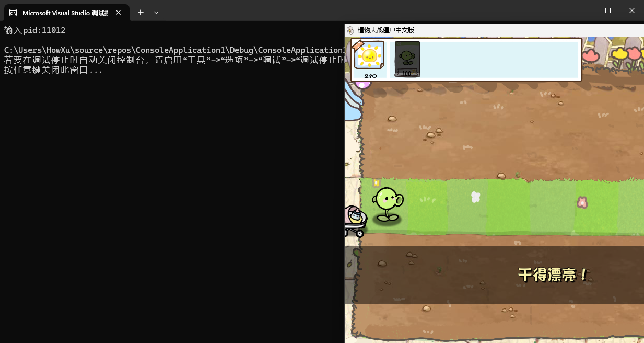Click the empty seed slot bar area
Screen dimensions: 644x343
point(499,60)
